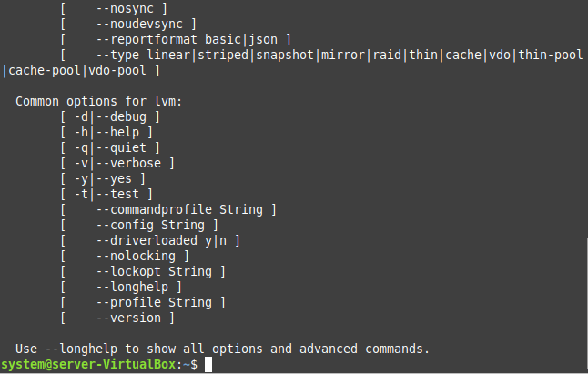Click the -d|--debug option line
The height and width of the screenshot is (374, 588).
[110, 116]
